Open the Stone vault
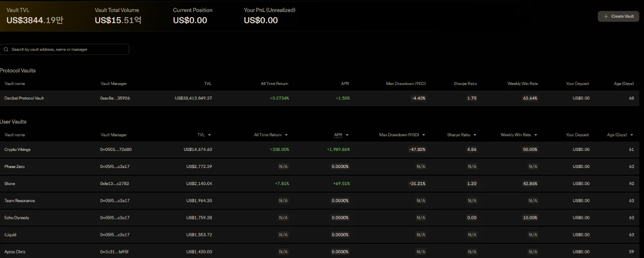The image size is (644, 258). (x=10, y=184)
